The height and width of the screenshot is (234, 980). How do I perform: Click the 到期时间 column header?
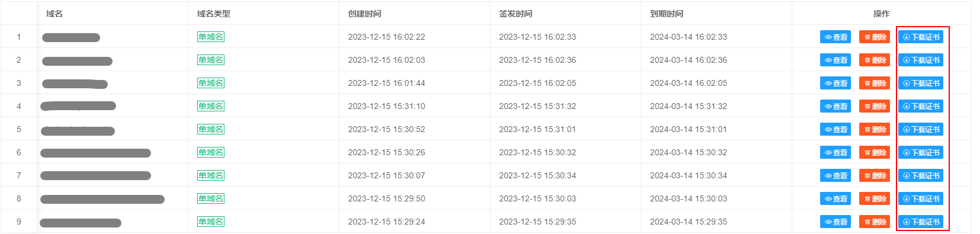(667, 14)
